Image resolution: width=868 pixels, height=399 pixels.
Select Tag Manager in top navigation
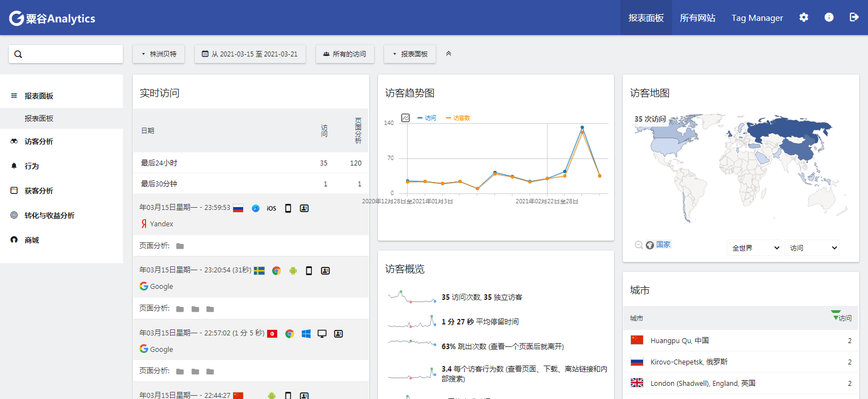point(757,18)
